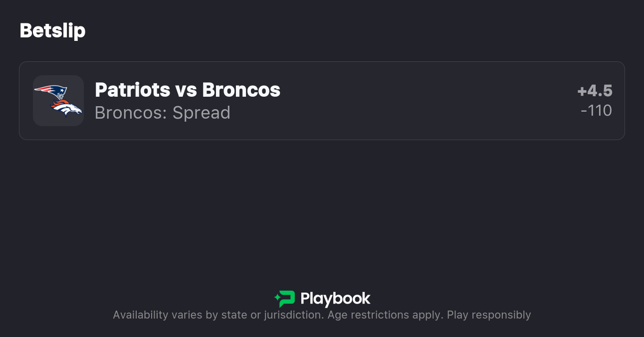Click the Patriots team logo
This screenshot has height=337, width=644.
[x=51, y=92]
